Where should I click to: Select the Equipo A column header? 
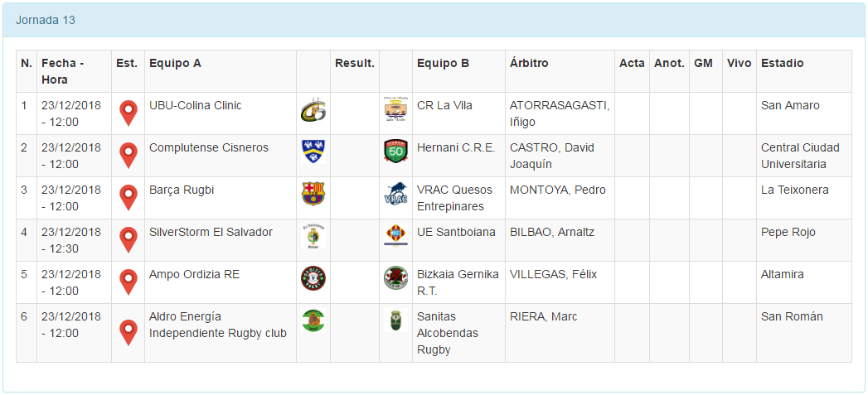(x=175, y=63)
